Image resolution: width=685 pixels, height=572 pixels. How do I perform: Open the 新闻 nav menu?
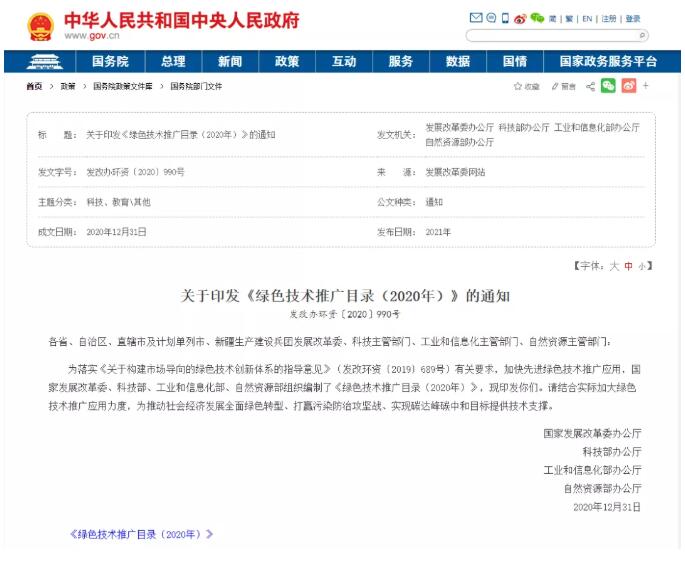pyautogui.click(x=230, y=62)
